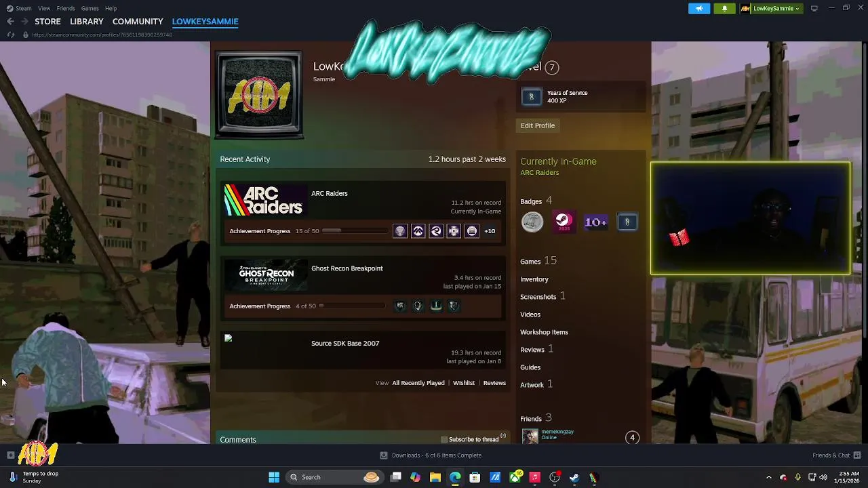Screen dimensions: 868x488
Task: Open the Friends 3 section link
Action: (x=536, y=418)
